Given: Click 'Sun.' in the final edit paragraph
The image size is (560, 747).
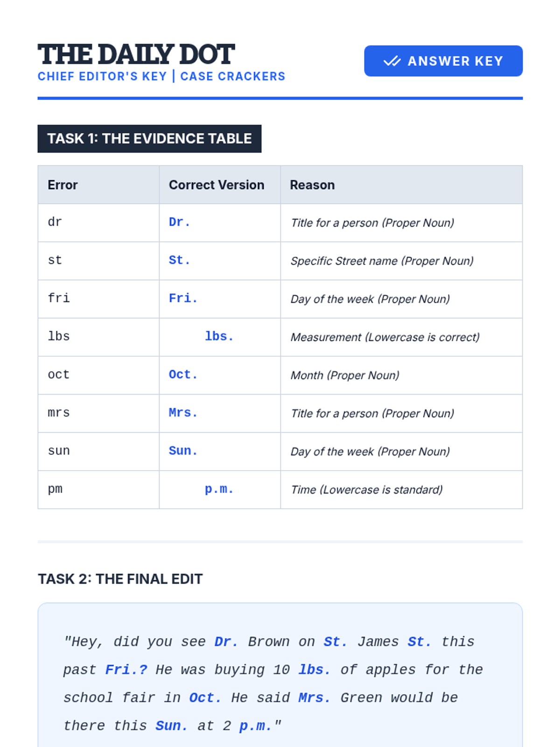Looking at the screenshot, I should click(171, 726).
